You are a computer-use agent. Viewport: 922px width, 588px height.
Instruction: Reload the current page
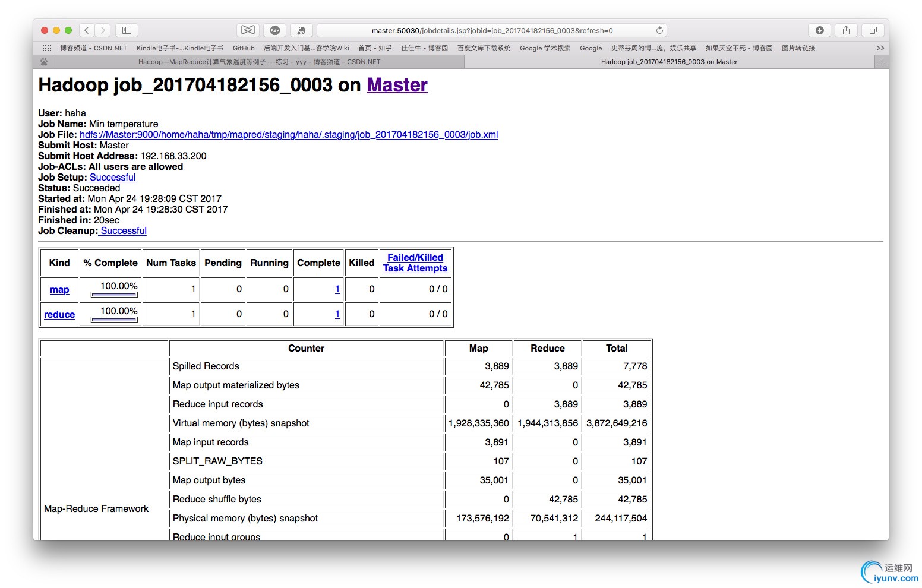tap(659, 30)
